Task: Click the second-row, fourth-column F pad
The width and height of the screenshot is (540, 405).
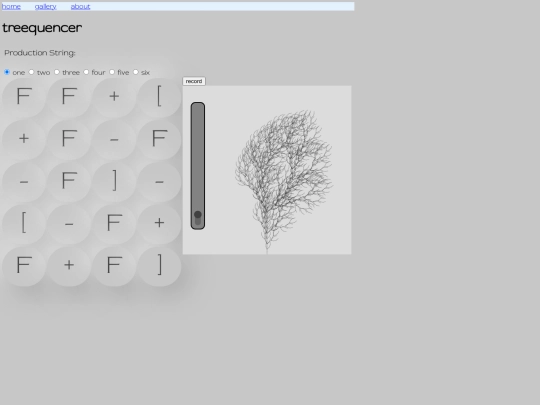Action: click(159, 139)
